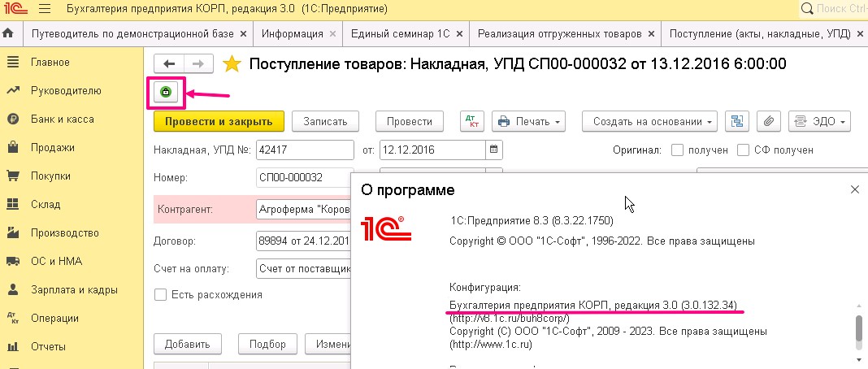This screenshot has width=868, height=369.
Task: Click the Подбор button
Action: point(267,344)
